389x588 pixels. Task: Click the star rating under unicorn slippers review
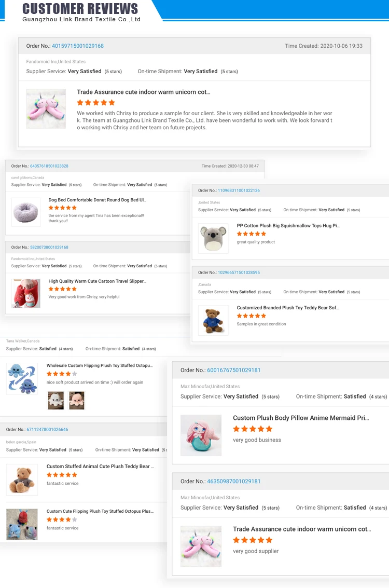96,102
